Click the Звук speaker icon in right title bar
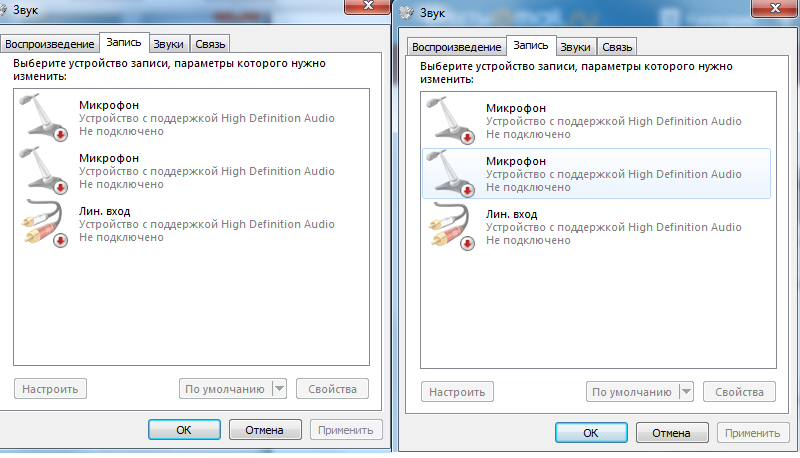 (x=406, y=12)
